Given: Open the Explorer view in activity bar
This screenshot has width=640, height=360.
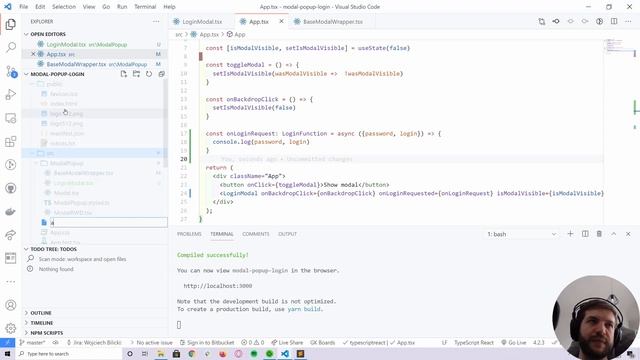Looking at the screenshot, I should tap(11, 24).
